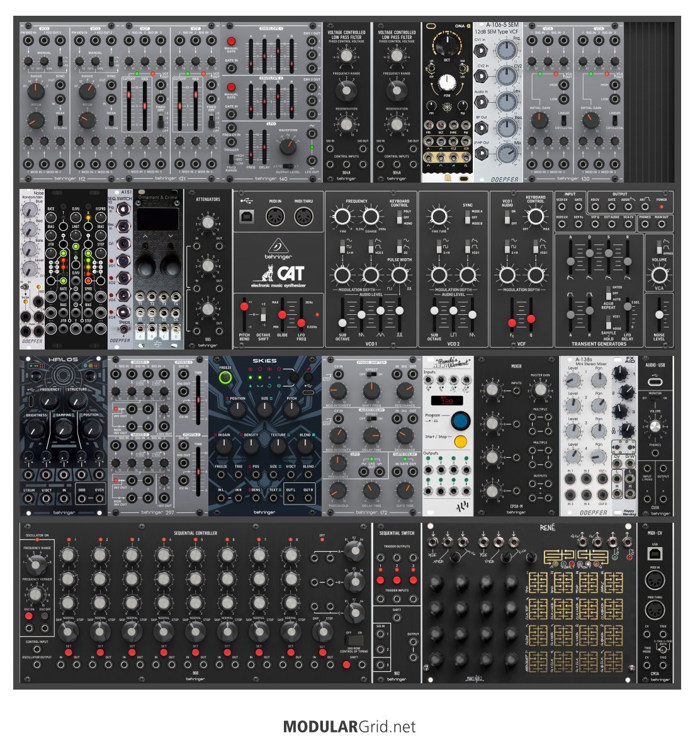Screen dimensions: 700x740
Task: Toggle the CAT VCA BYPASS switch
Action: click(x=659, y=247)
